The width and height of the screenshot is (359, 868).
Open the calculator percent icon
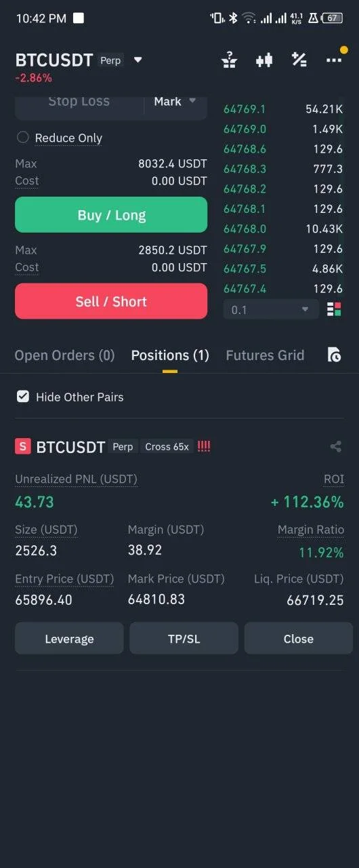[299, 60]
